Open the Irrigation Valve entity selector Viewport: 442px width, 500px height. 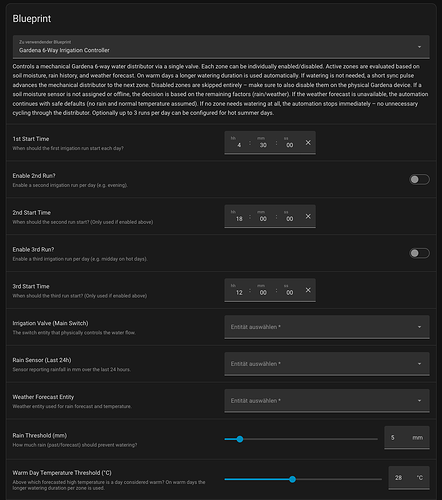pos(327,327)
